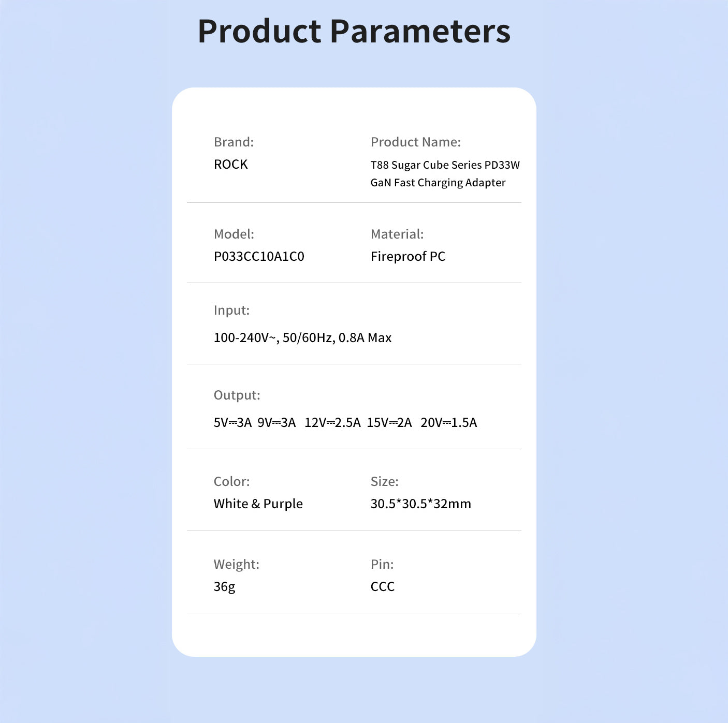This screenshot has width=728, height=723.
Task: Click the GaN Fast Charging Adapter line
Action: pos(438,182)
